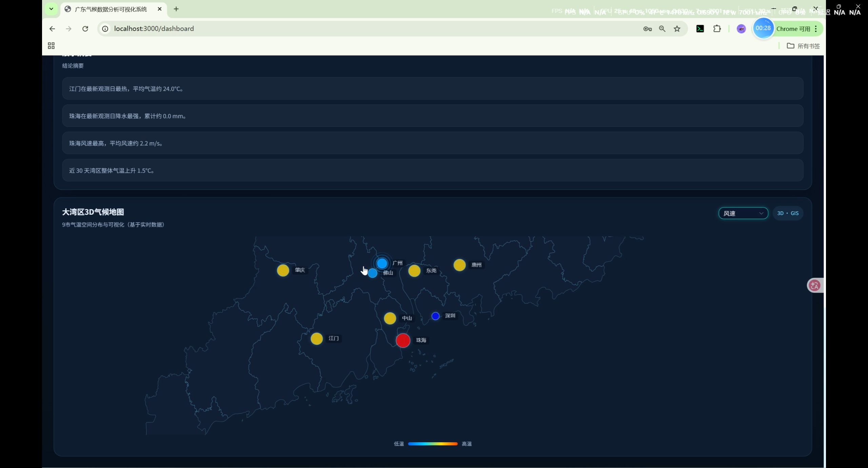Open the zoom magnifier icon in the address bar
Screen dimensions: 868x468
coord(662,29)
